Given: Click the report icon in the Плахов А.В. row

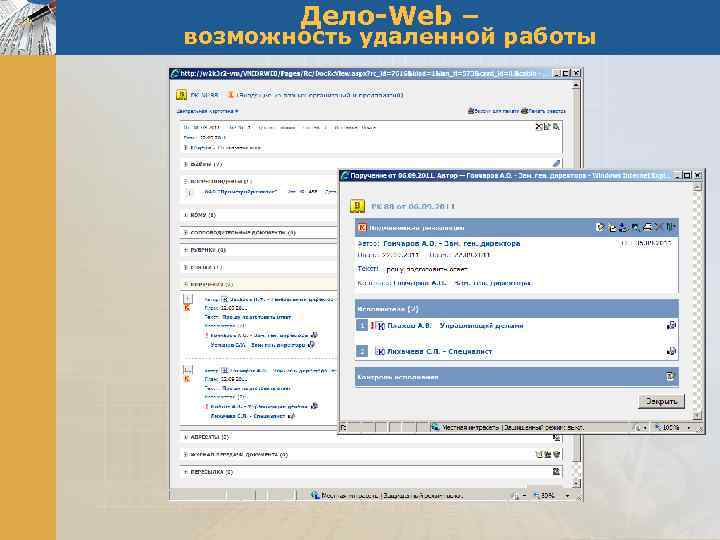Looking at the screenshot, I should coord(671,326).
